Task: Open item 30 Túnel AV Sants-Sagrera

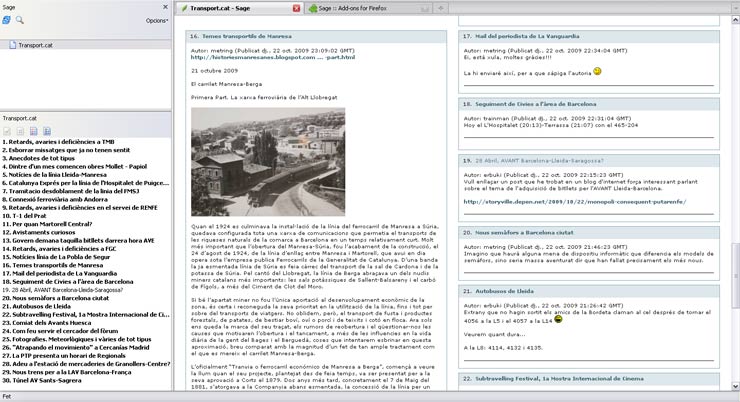Action: coord(42,380)
